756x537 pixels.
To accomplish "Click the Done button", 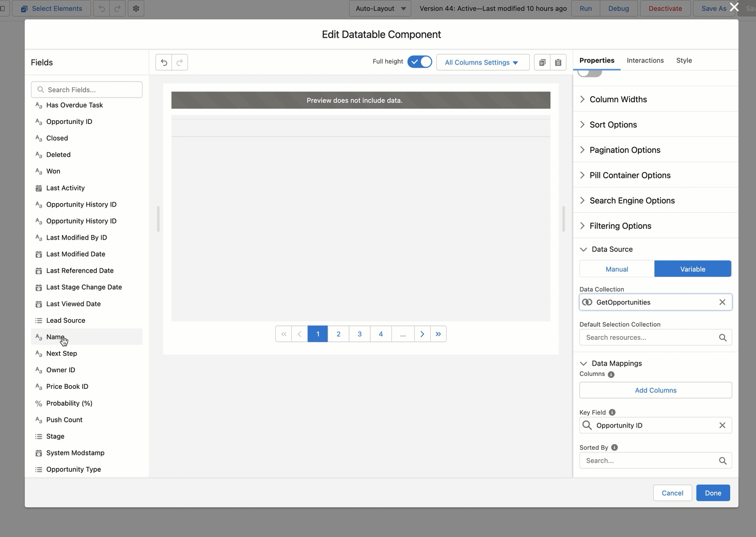I will point(713,493).
